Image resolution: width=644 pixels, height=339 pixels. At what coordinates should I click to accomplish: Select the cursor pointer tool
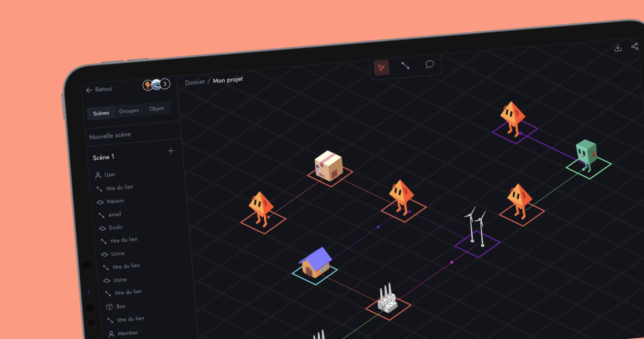(381, 68)
